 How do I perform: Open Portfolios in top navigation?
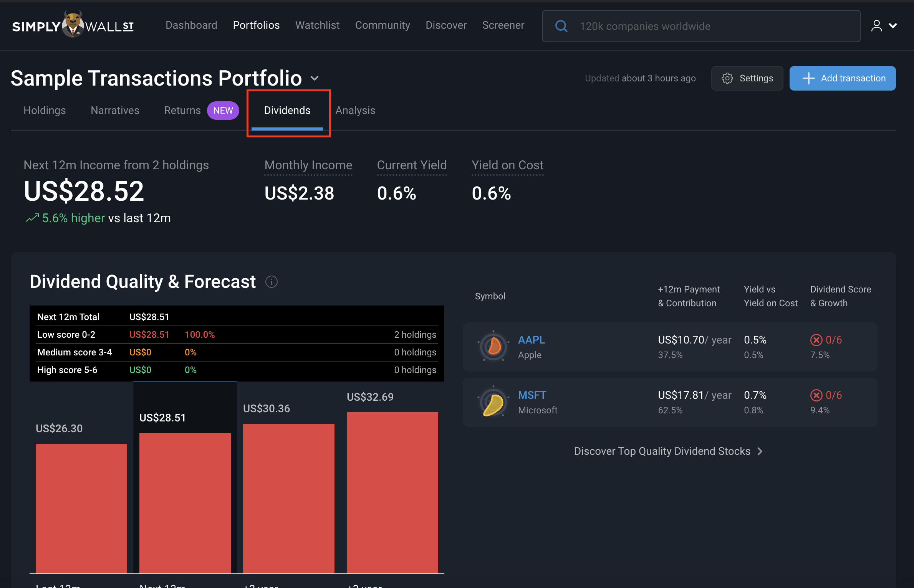click(256, 25)
